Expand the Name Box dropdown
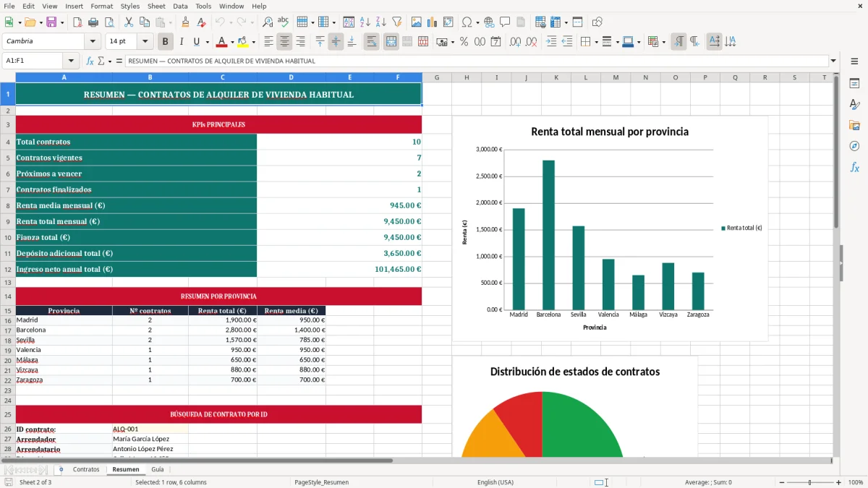868x488 pixels. (x=71, y=61)
